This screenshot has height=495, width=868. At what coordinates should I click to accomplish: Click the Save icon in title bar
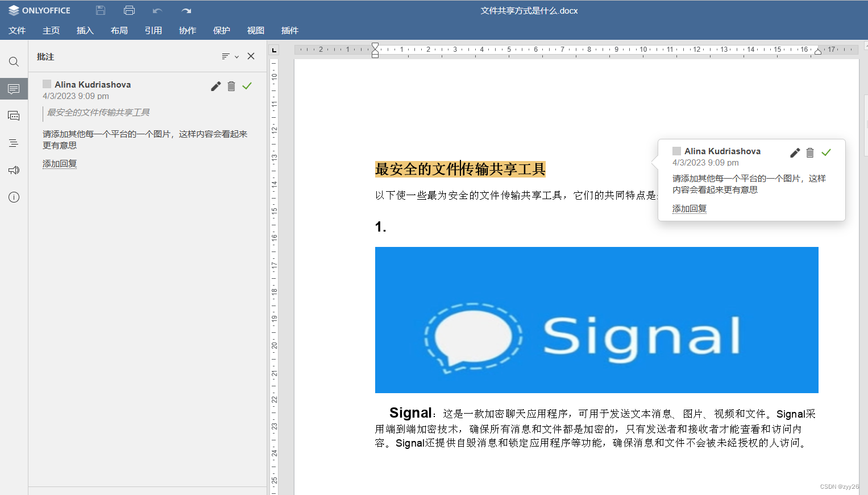tap(101, 10)
